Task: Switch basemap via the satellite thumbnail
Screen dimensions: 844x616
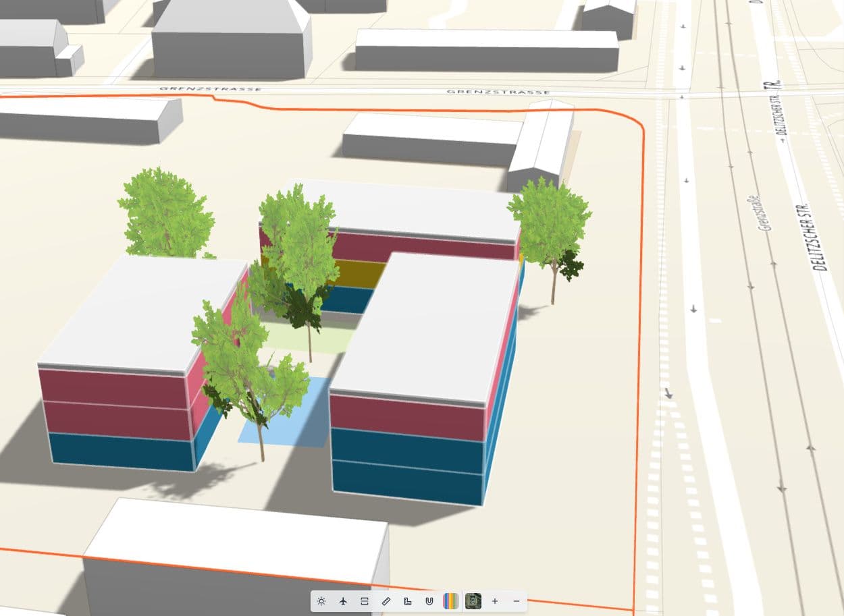Action: click(473, 600)
